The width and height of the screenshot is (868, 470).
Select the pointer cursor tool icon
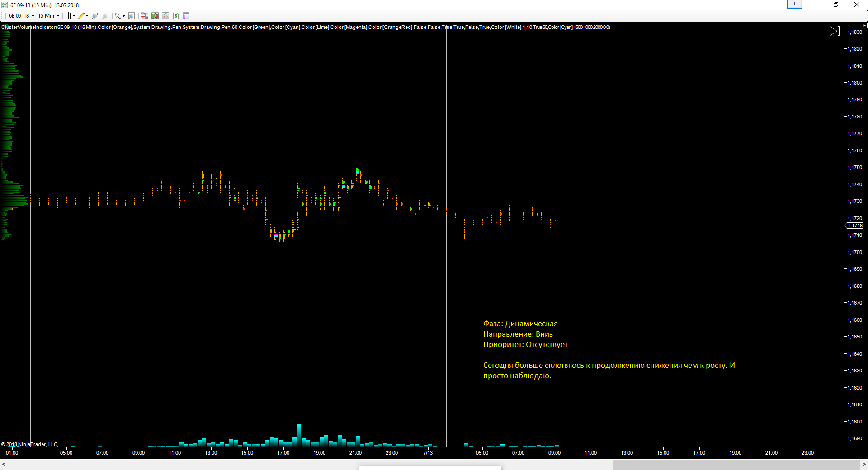tap(118, 16)
